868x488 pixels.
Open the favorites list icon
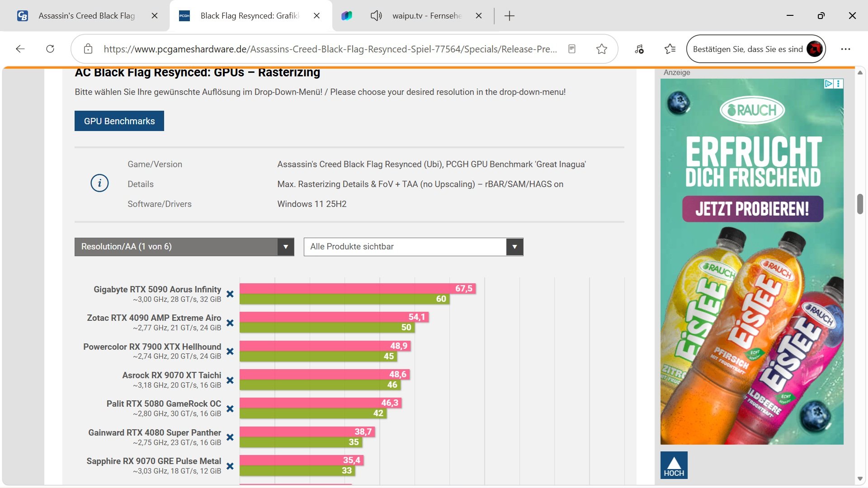pyautogui.click(x=670, y=49)
